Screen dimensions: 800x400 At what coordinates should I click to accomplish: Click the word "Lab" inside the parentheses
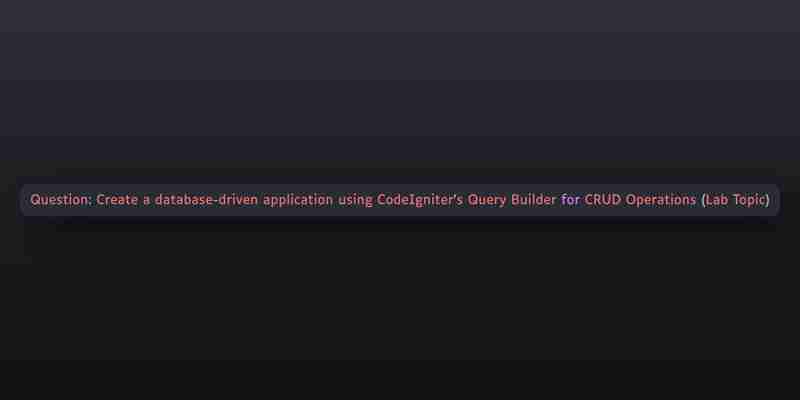coord(717,200)
